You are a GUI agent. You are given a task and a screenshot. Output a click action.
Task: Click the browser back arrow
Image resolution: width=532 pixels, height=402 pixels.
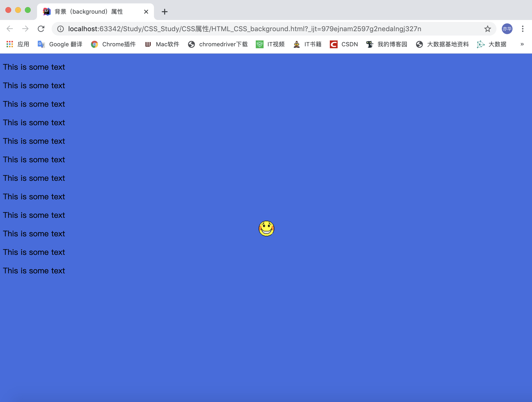[10, 29]
